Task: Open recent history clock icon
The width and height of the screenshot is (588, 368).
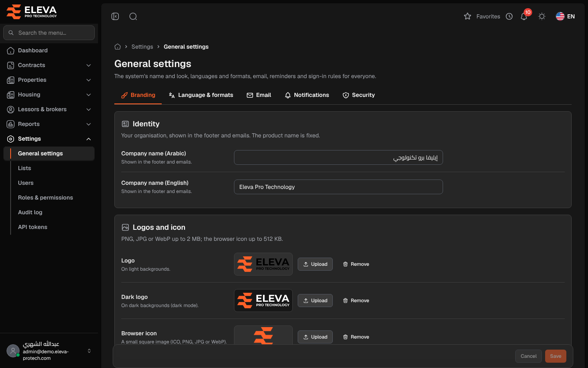Action: tap(509, 16)
